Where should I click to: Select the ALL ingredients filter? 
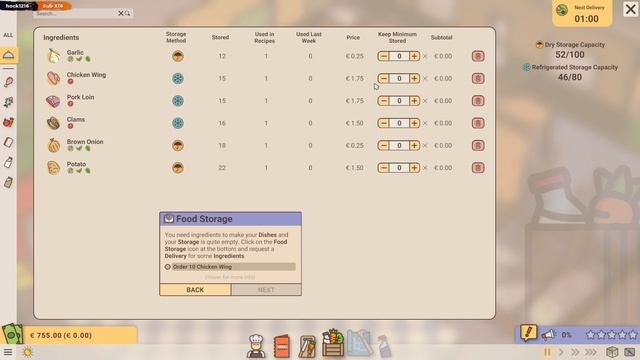(x=8, y=35)
